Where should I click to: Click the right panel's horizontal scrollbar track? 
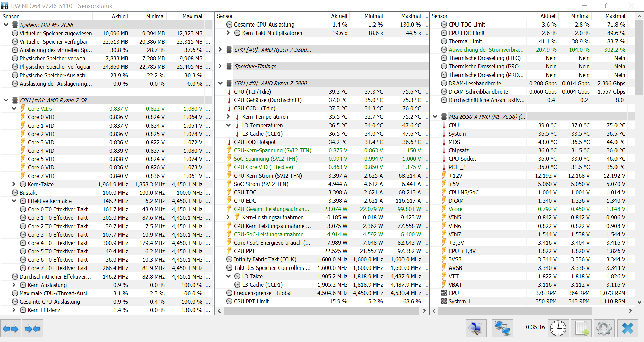point(532,311)
